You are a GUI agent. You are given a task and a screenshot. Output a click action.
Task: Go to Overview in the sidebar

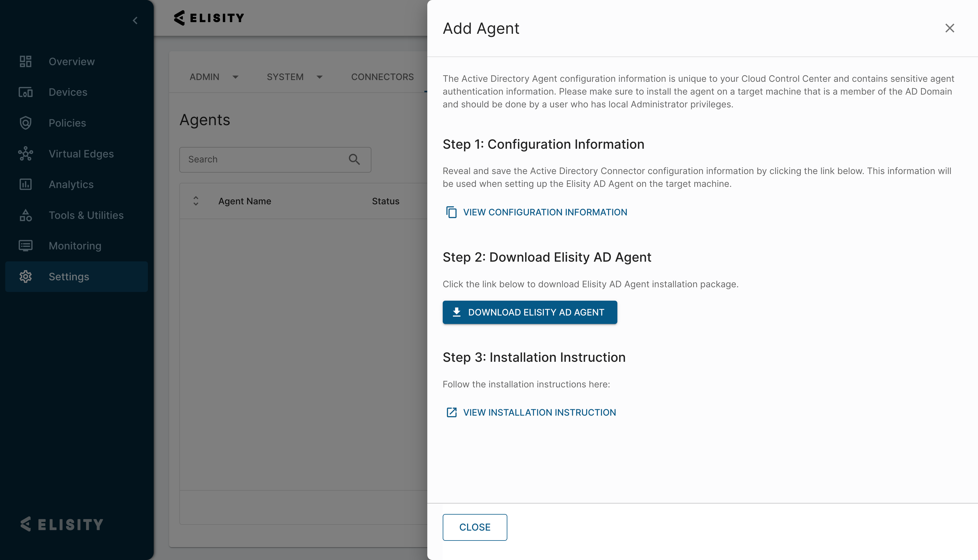point(77,61)
